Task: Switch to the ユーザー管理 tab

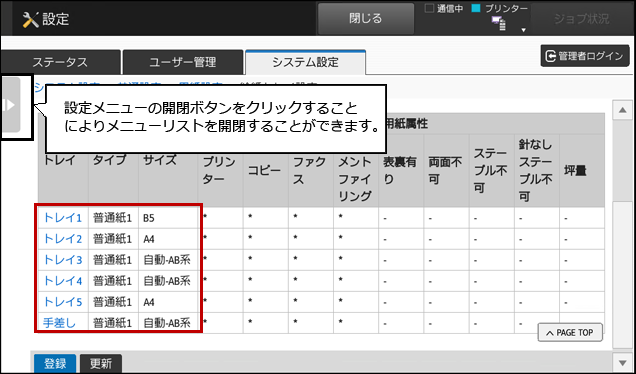Action: 183,62
